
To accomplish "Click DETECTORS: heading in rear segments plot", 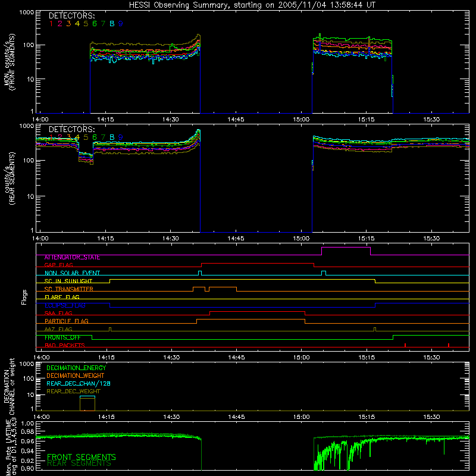I will (x=72, y=130).
